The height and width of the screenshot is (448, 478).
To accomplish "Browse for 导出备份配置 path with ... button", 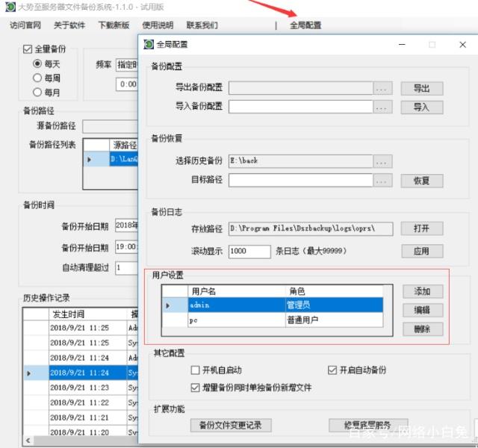I will pyautogui.click(x=382, y=88).
